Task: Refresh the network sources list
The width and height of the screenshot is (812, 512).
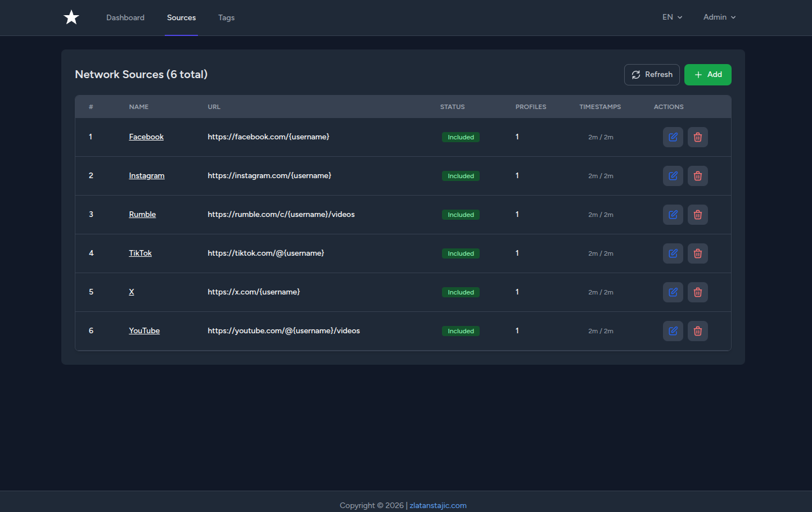Action: pos(652,74)
